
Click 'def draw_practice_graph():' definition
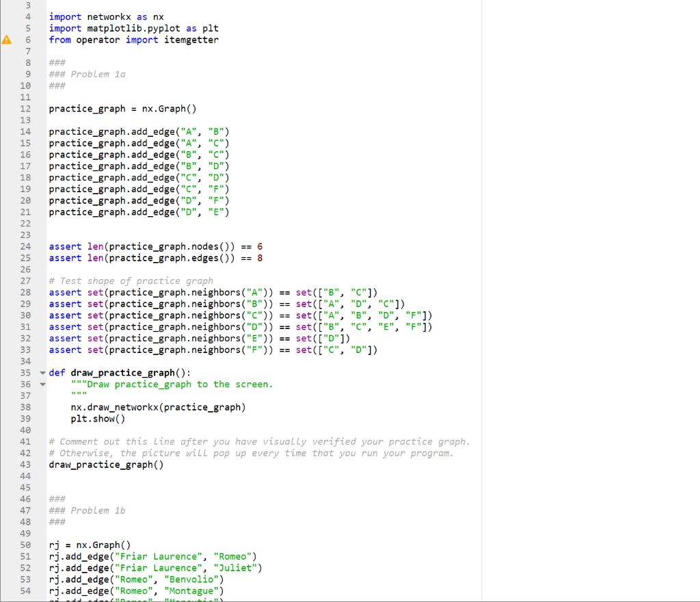coord(120,373)
